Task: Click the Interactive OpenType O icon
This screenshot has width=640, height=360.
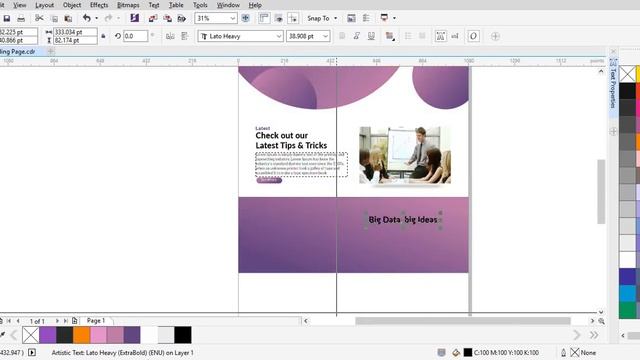Action: [473, 36]
